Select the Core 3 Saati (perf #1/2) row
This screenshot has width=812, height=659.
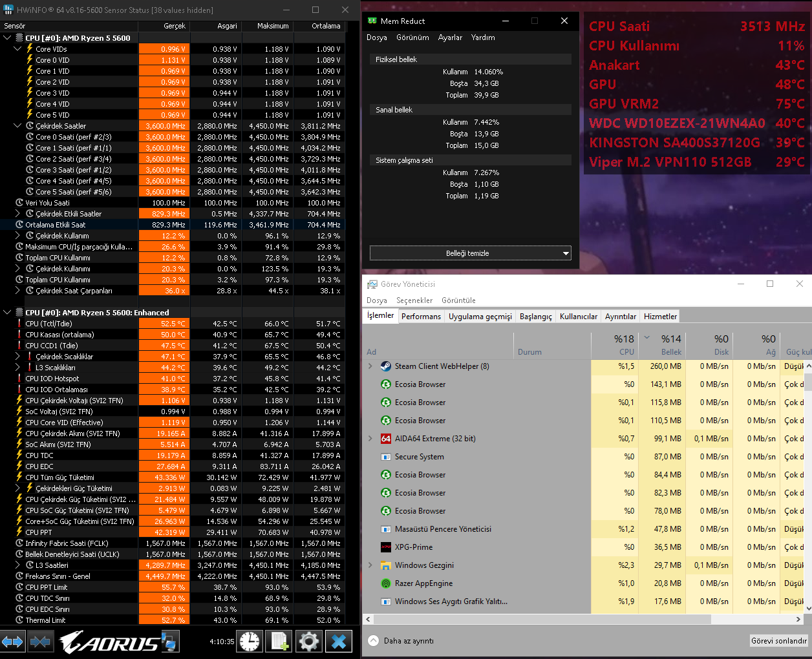tap(173, 170)
